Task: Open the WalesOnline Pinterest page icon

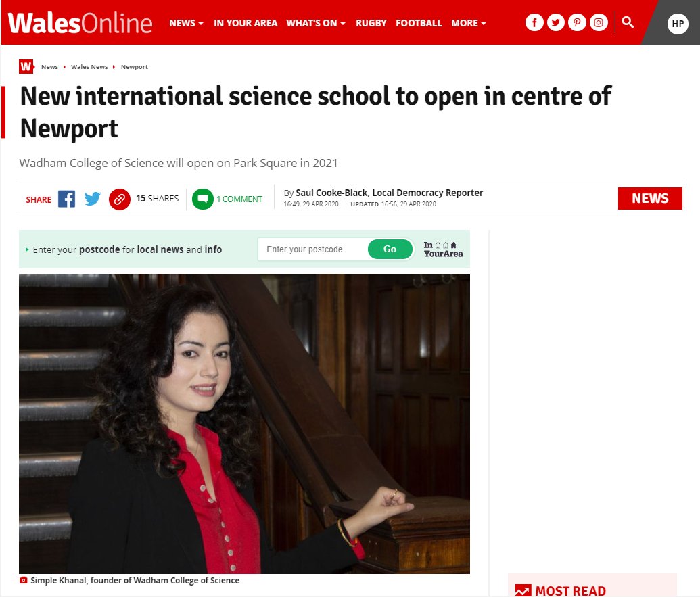Action: coord(577,22)
